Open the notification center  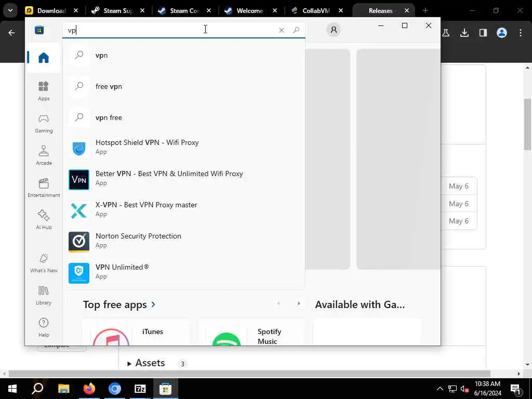click(516, 389)
